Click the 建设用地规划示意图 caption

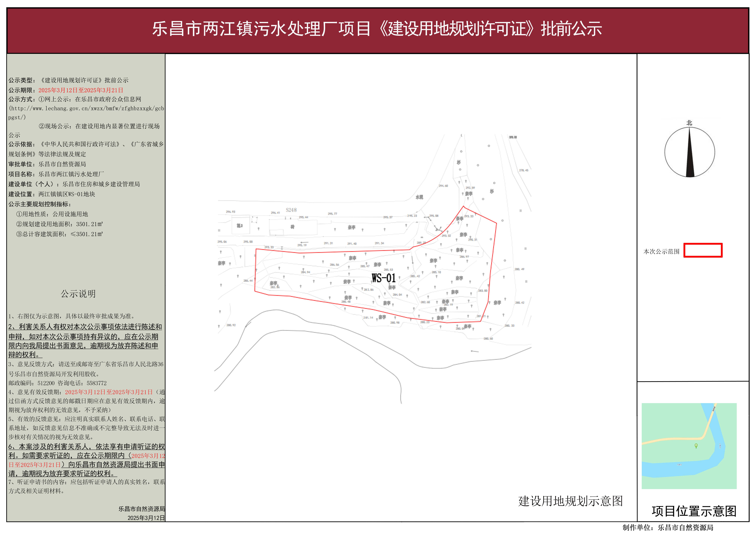(x=571, y=501)
